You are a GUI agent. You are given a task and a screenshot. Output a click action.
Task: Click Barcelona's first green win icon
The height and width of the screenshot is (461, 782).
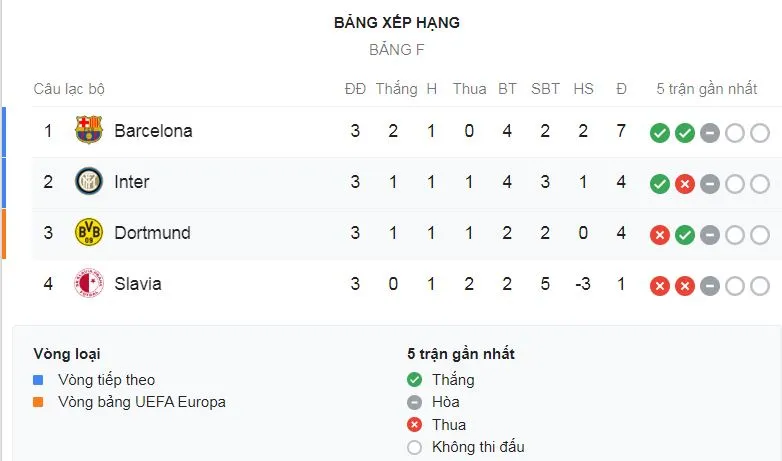point(659,132)
